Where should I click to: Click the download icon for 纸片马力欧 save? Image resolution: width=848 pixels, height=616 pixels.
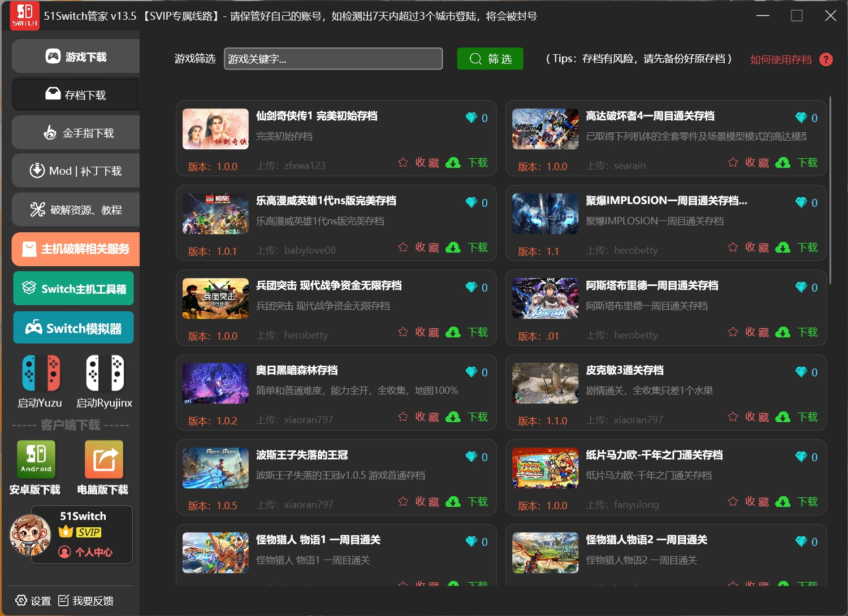tap(783, 502)
